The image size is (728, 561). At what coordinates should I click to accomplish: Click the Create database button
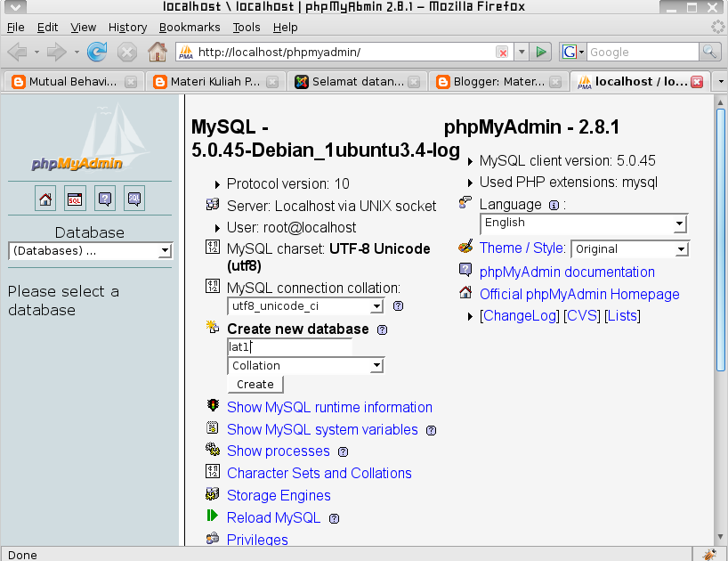[255, 384]
